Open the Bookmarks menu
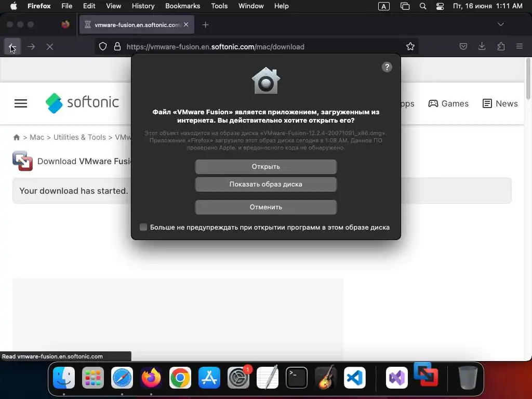532x399 pixels. point(182,6)
